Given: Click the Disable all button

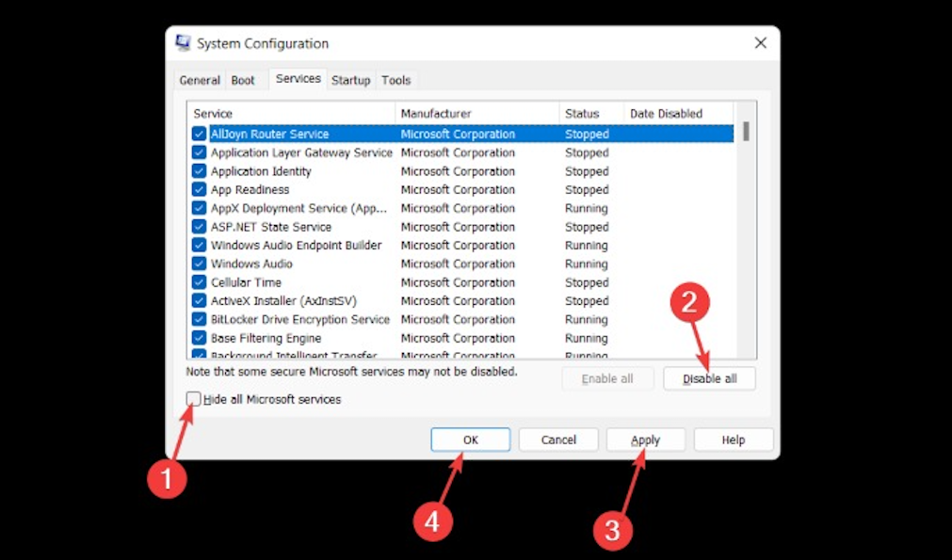Looking at the screenshot, I should point(709,378).
